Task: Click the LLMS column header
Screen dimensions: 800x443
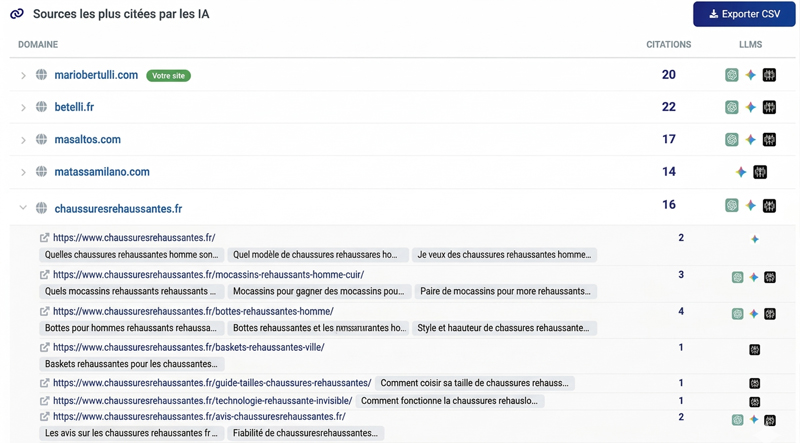Action: pyautogui.click(x=750, y=45)
